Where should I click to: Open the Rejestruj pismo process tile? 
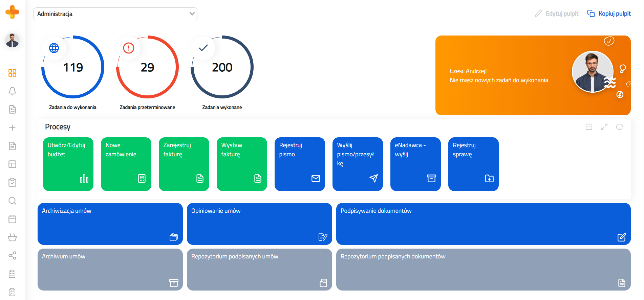pyautogui.click(x=299, y=164)
